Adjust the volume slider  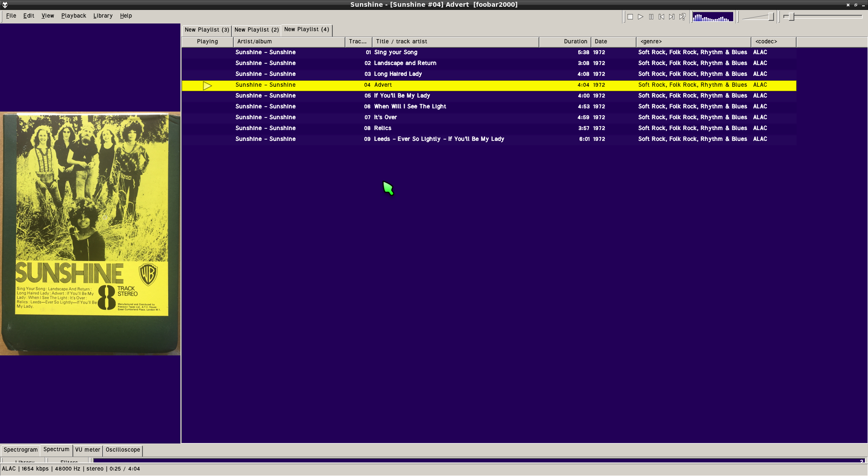(x=759, y=17)
